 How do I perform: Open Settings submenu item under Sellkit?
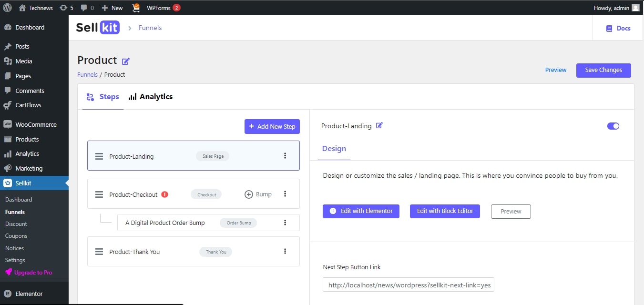[x=15, y=260]
